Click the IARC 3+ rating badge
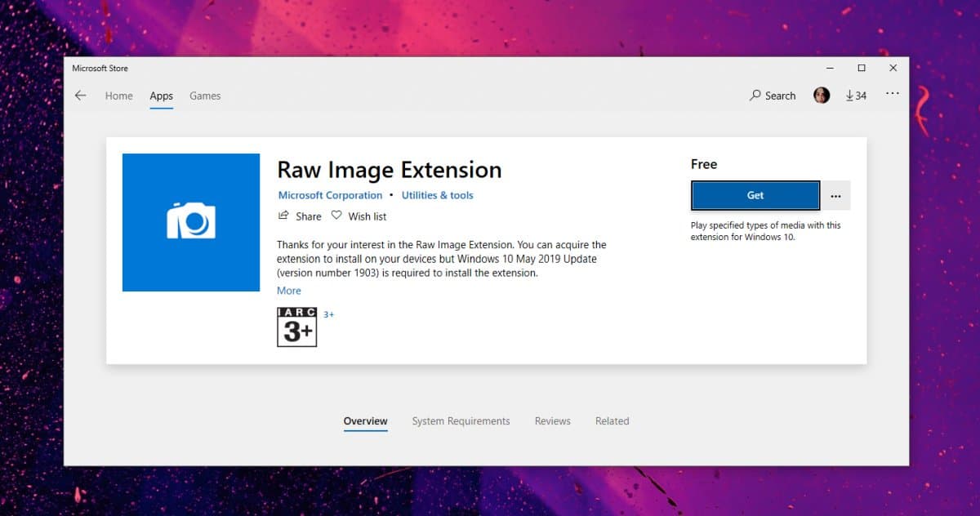The height and width of the screenshot is (516, 980). point(296,327)
